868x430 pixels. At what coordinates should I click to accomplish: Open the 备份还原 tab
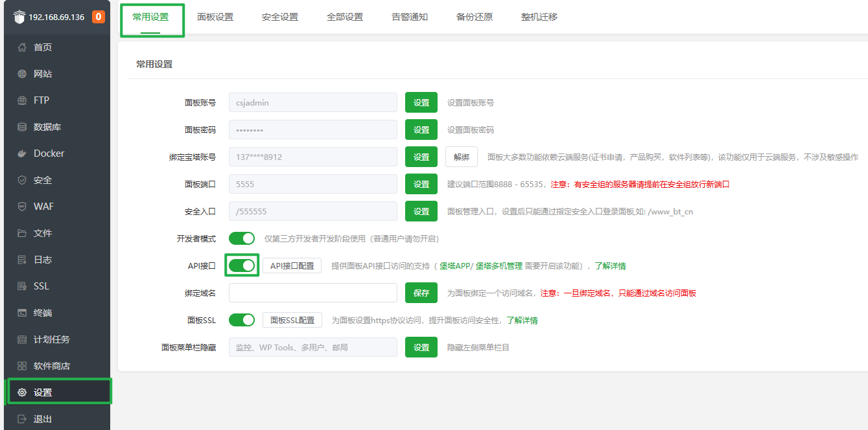click(x=475, y=17)
